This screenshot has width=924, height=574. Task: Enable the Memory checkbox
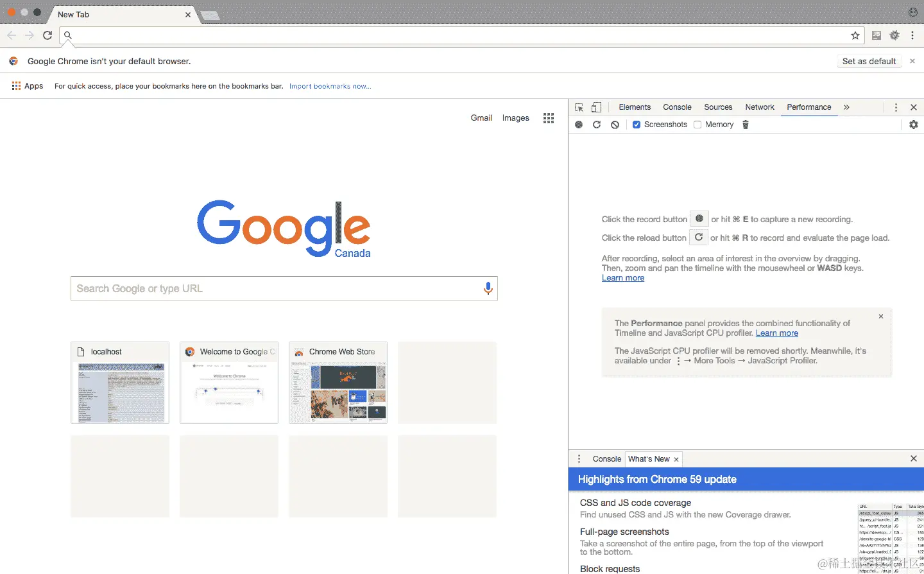tap(697, 125)
